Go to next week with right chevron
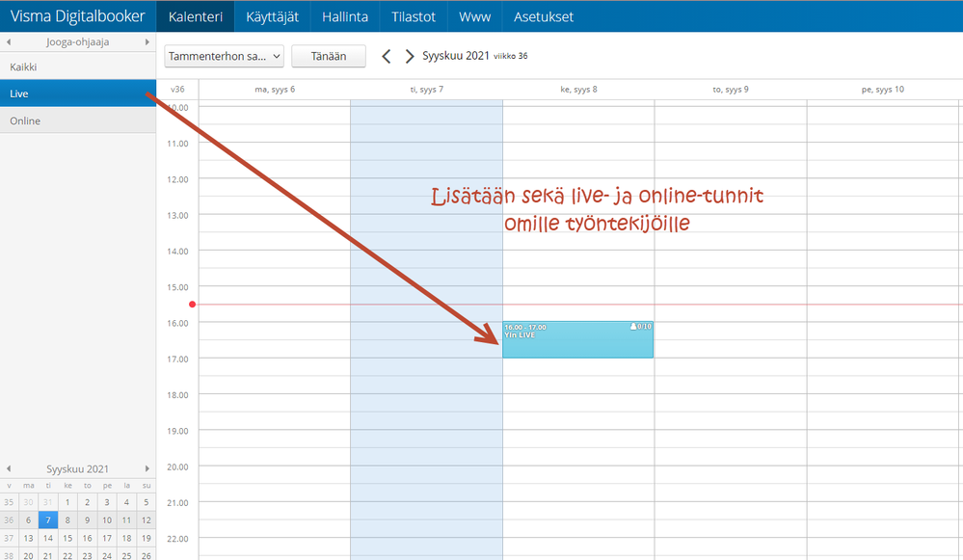 (409, 57)
